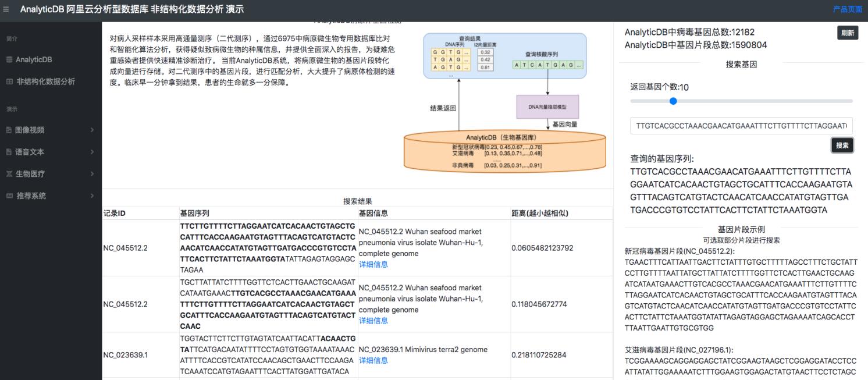868x380 pixels.
Task: Open the hamburger menu at top left
Action: pos(6,8)
